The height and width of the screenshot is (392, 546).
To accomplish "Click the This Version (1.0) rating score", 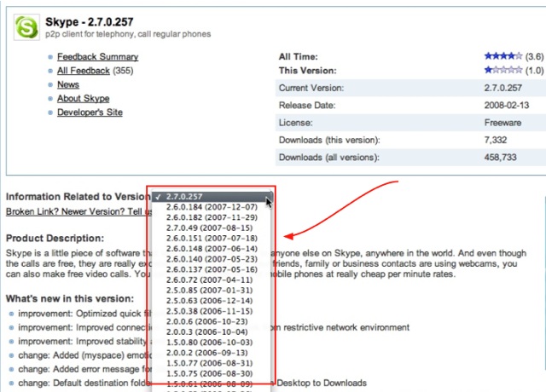I will 534,71.
